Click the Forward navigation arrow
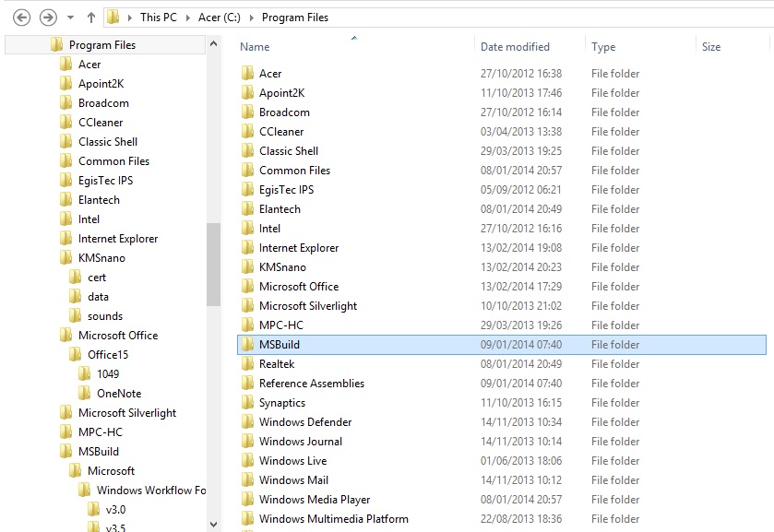The image size is (774, 532). click(48, 18)
